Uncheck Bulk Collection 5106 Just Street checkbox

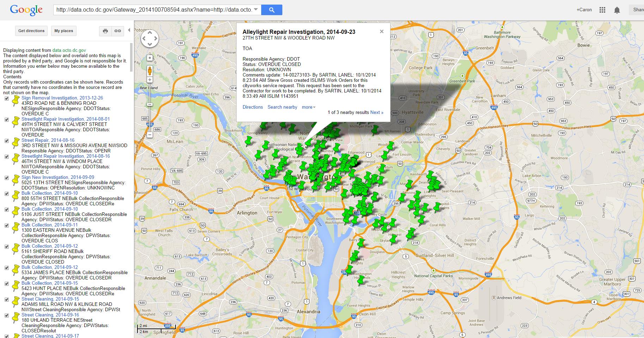6,210
